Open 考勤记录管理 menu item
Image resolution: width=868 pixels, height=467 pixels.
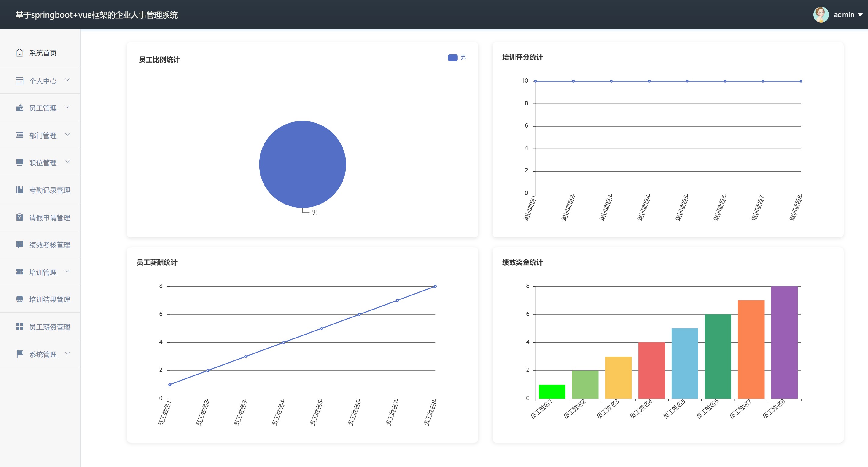click(49, 190)
